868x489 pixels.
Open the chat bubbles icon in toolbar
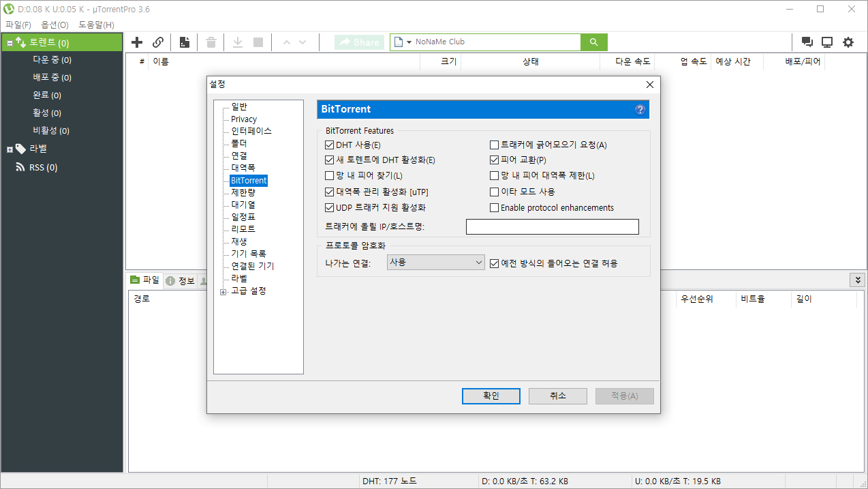(807, 42)
